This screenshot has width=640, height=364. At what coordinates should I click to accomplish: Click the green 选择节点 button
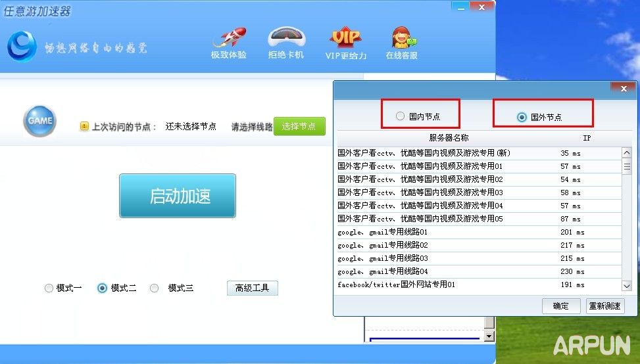click(x=299, y=126)
